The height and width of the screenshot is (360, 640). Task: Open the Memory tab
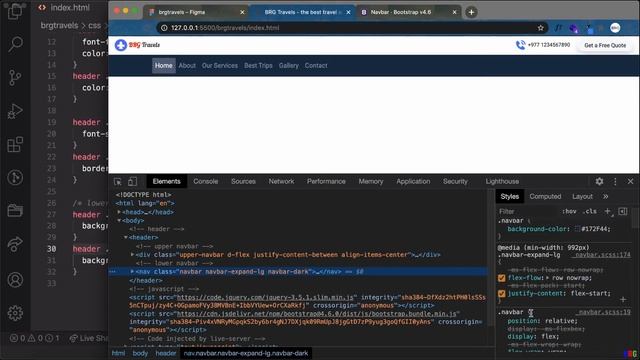coord(371,181)
